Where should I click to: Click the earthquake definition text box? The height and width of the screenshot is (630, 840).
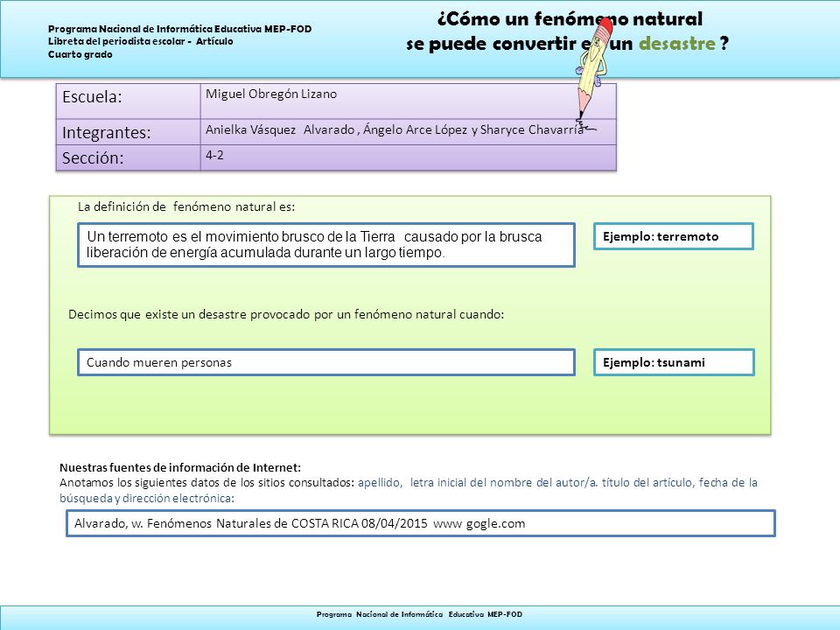point(326,245)
